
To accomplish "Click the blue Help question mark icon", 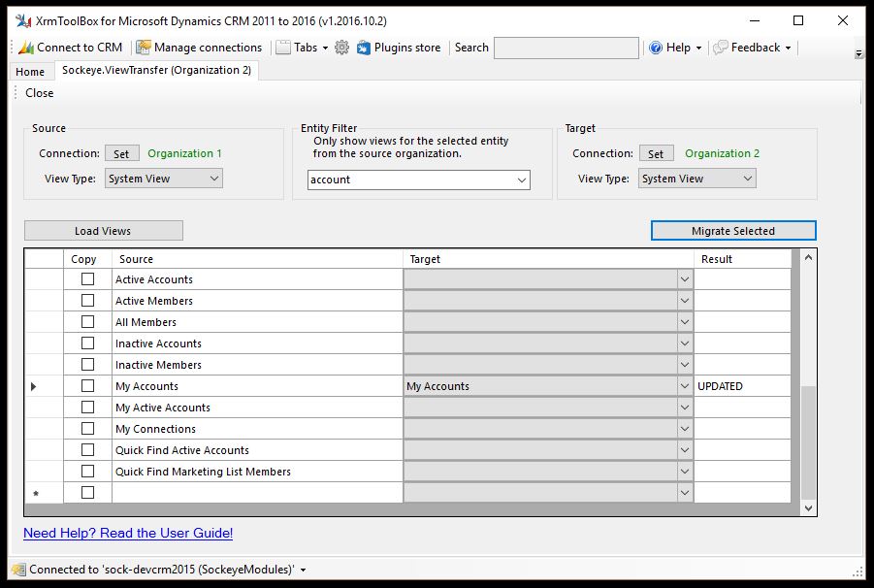I will click(x=656, y=48).
